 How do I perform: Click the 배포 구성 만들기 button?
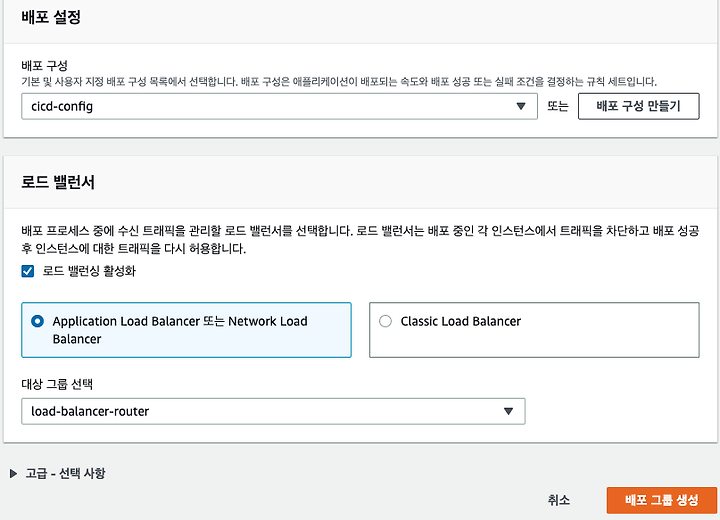pos(638,106)
